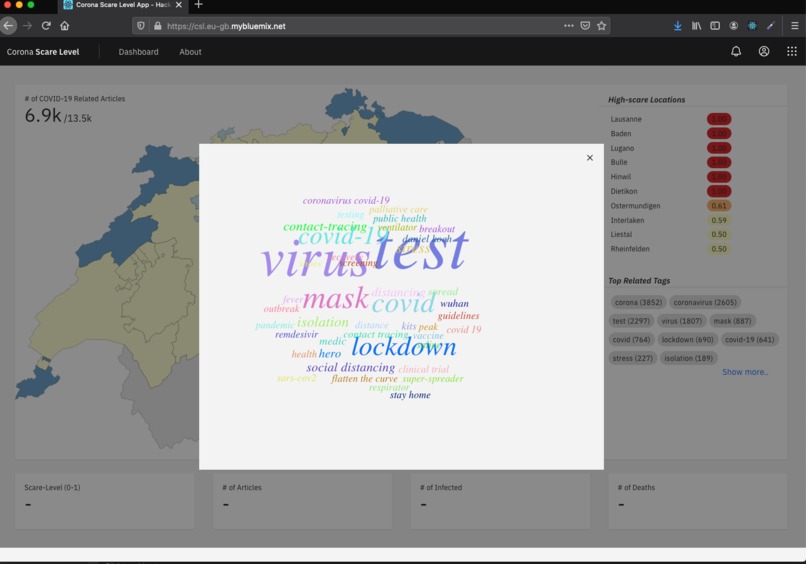
Task: Open page actions ellipsis menu
Action: [x=569, y=26]
